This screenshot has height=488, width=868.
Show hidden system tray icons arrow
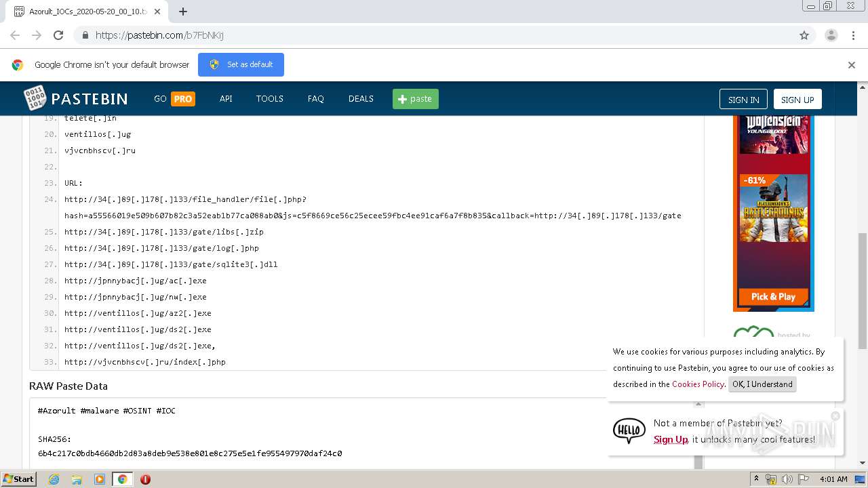pyautogui.click(x=756, y=479)
